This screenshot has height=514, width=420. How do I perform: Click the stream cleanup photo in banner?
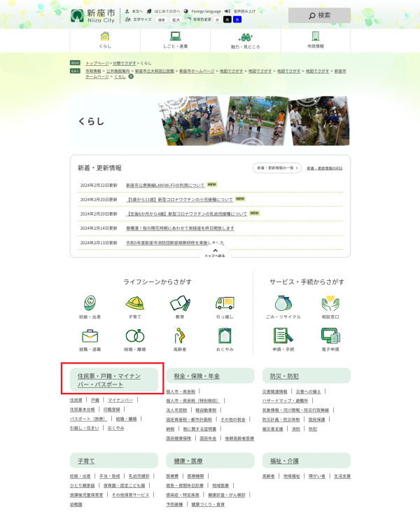coord(318,120)
